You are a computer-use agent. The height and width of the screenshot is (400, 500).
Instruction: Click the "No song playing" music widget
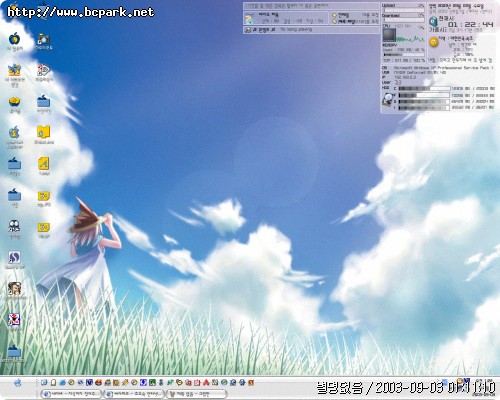point(311,30)
